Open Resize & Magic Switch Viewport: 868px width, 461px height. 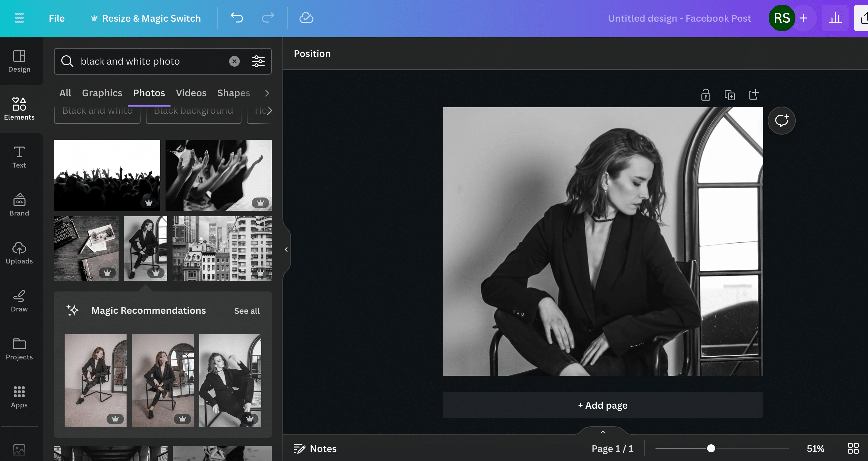146,18
